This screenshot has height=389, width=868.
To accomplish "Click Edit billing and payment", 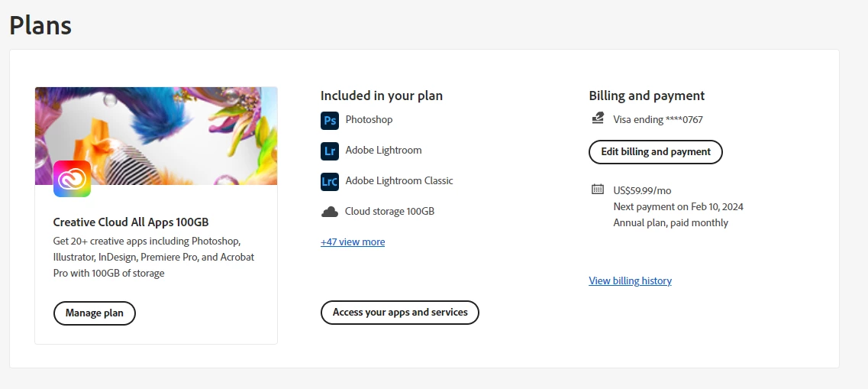I will click(x=656, y=152).
